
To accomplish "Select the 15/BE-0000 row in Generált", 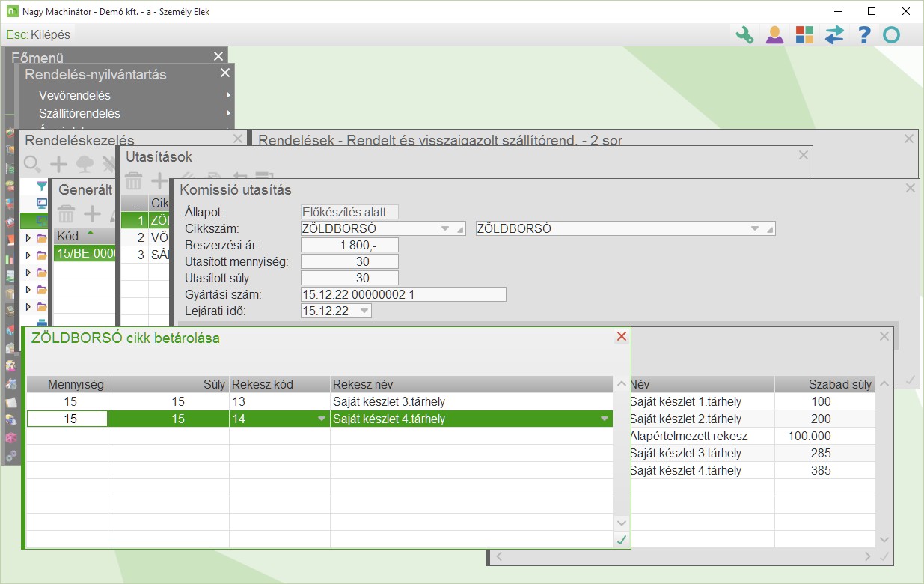I will pos(85,254).
